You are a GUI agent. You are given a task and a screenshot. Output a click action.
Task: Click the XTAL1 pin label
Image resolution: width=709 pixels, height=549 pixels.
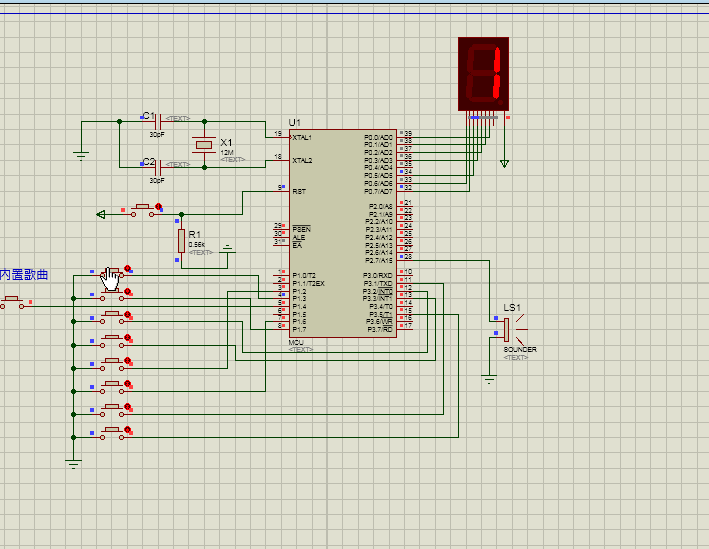coord(302,137)
